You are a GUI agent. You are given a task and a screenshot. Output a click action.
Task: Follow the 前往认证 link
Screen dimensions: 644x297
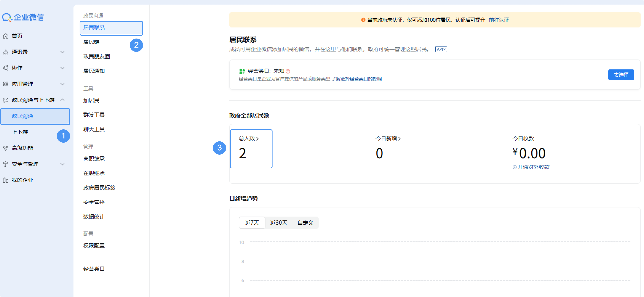point(499,20)
